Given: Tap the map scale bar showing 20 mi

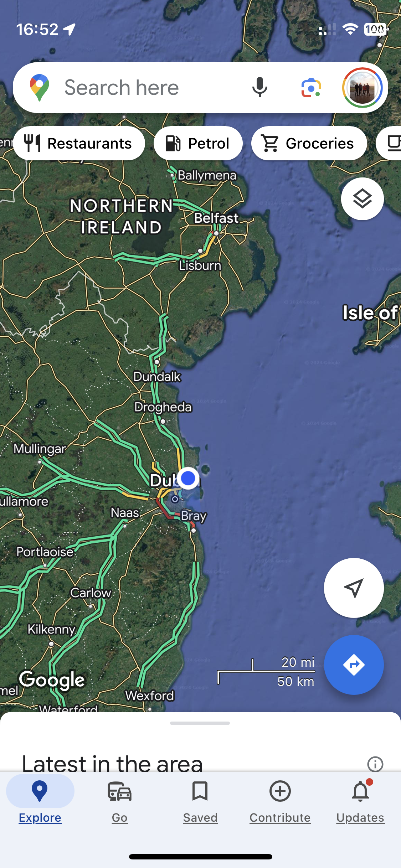Looking at the screenshot, I should 266,671.
